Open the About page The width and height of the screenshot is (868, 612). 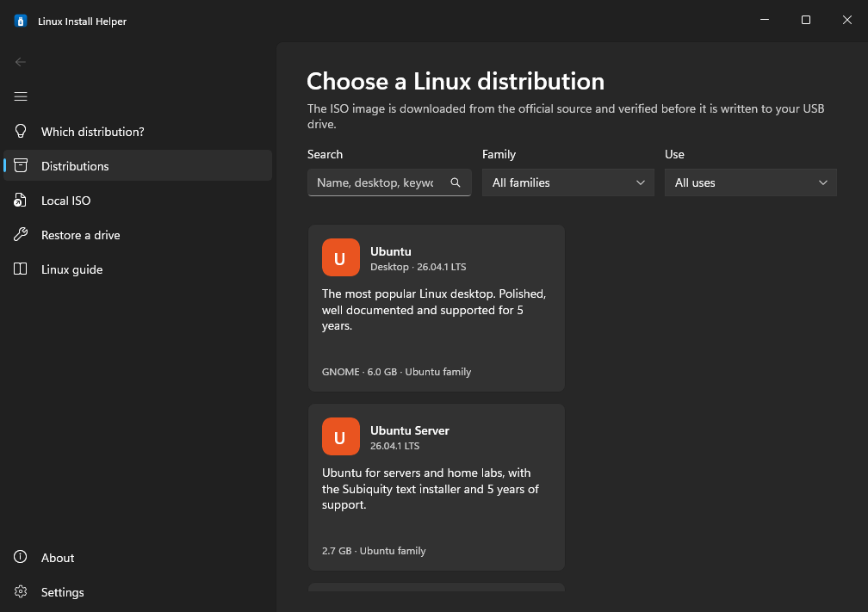[x=138, y=557]
